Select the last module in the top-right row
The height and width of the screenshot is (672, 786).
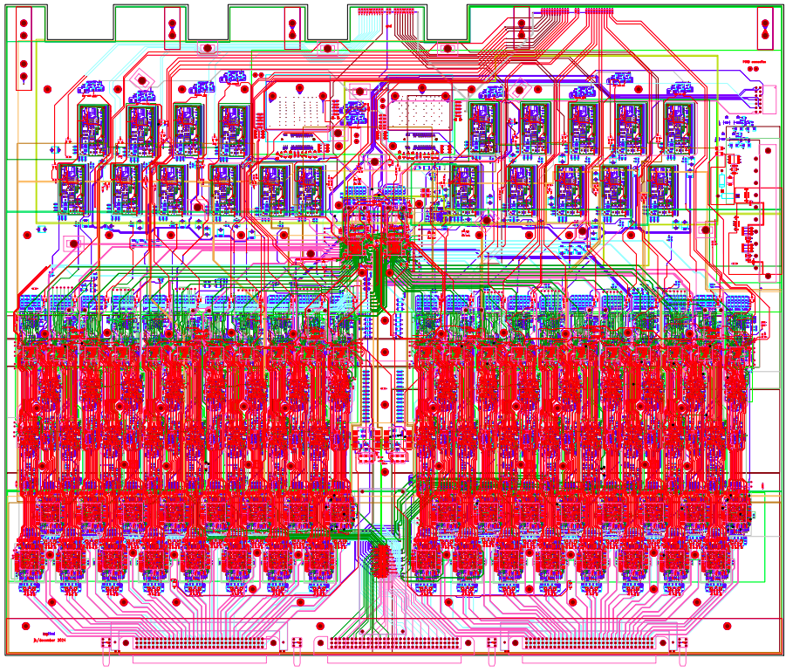[678, 127]
